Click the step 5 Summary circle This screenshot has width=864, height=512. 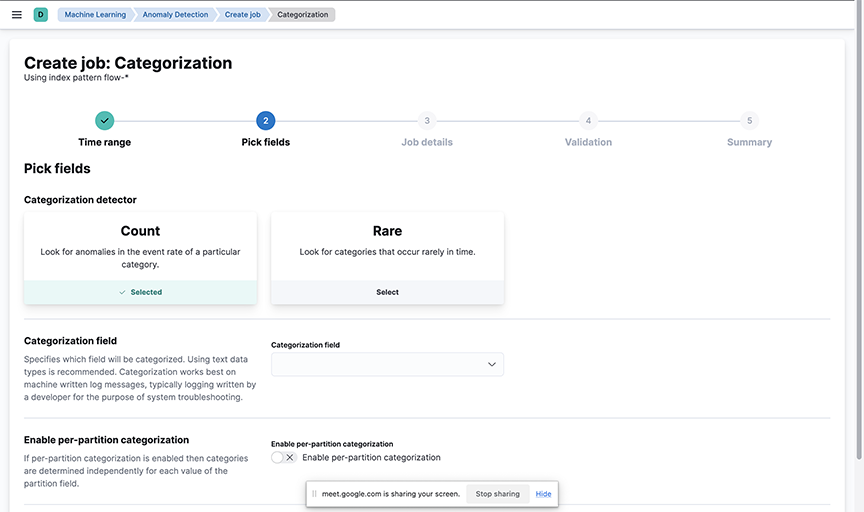749,121
